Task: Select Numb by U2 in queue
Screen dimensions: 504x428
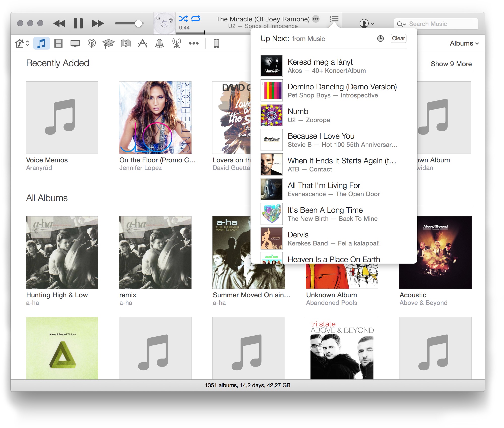Action: [334, 115]
